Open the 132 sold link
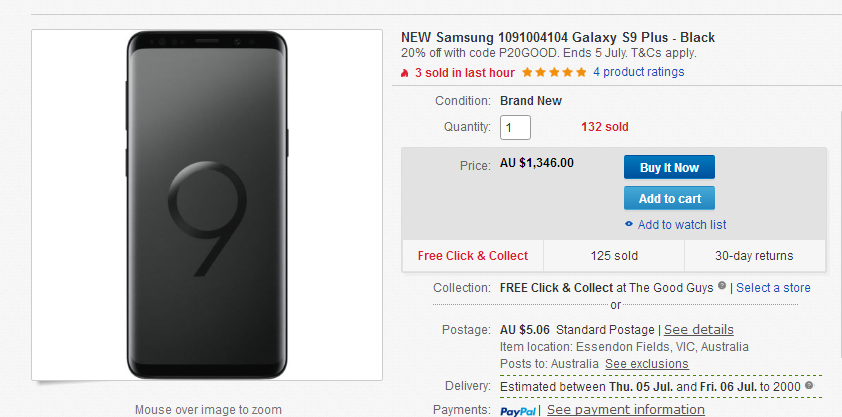842x417 pixels. click(605, 127)
